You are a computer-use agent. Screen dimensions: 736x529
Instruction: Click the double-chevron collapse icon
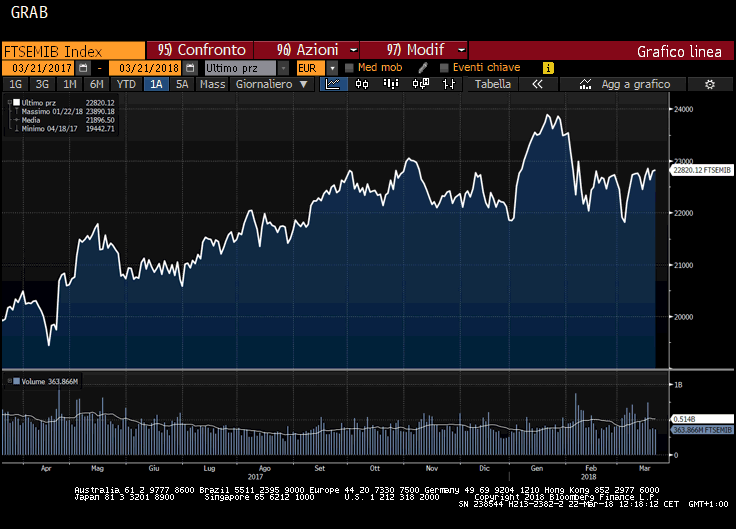point(537,84)
